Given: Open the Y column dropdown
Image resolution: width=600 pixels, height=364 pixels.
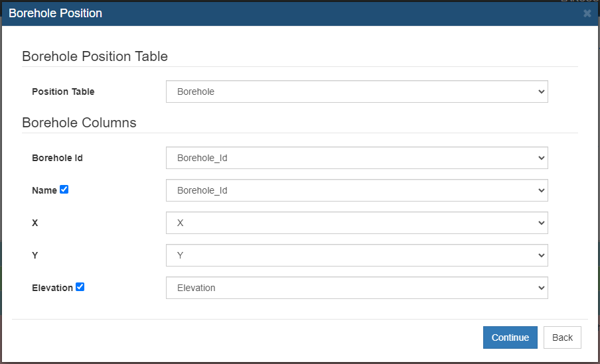Looking at the screenshot, I should click(356, 255).
